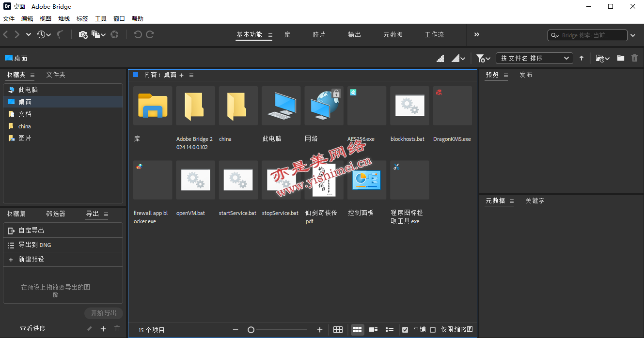The width and height of the screenshot is (644, 338).
Task: Click the add preset plus icon
Action: 103,329
